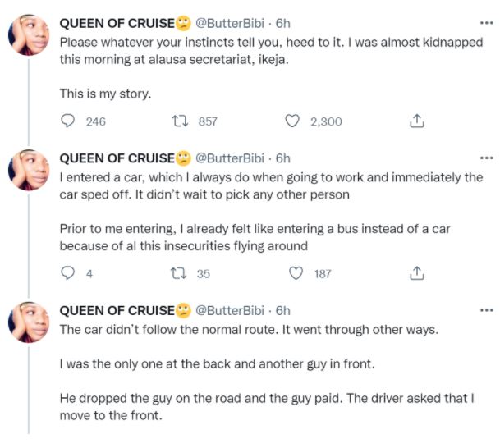Like the second tweet with 187 likes
This screenshot has height=448, width=500.
tap(292, 273)
